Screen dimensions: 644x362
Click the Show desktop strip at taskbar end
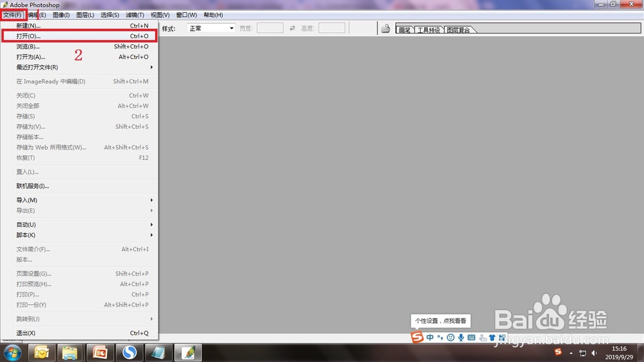641,353
